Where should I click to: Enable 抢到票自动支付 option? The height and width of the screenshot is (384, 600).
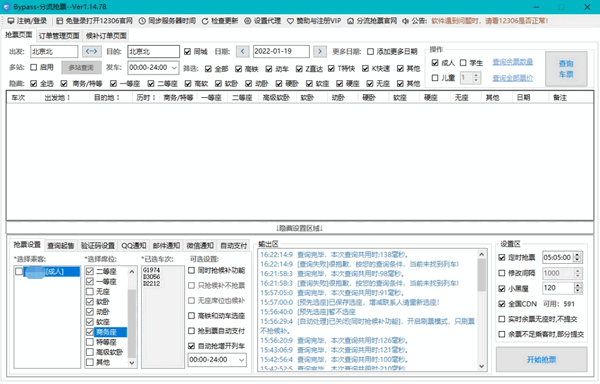[x=192, y=331]
